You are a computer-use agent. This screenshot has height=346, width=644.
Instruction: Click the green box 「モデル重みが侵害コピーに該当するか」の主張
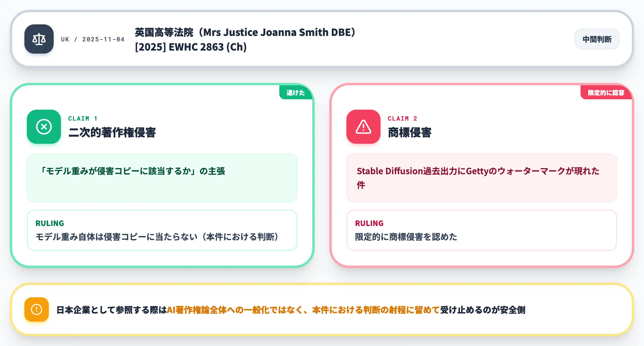tap(162, 178)
